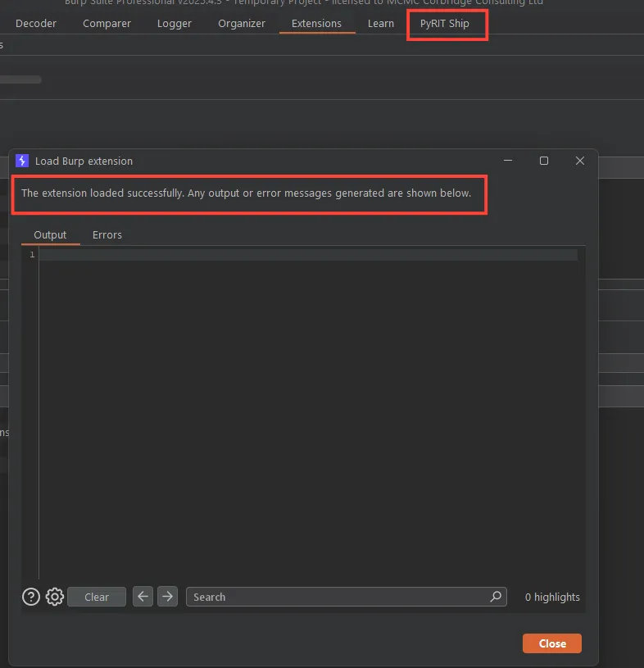Click line 1 in the output area
This screenshot has width=644, height=668.
(x=308, y=255)
